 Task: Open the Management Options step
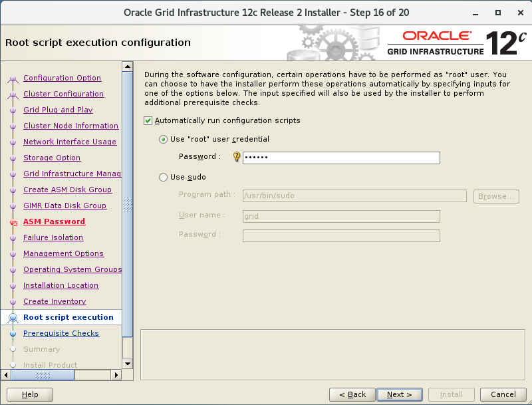pos(63,253)
